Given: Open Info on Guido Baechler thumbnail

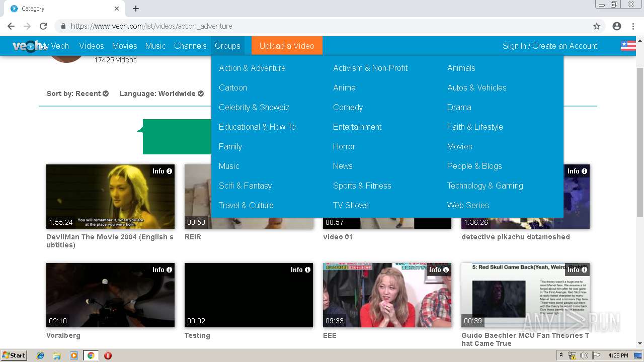Looking at the screenshot, I should 577,269.
